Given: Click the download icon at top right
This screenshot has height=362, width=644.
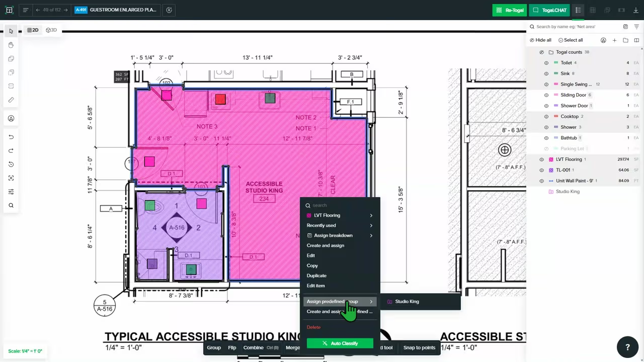Looking at the screenshot, I should click(x=636, y=10).
